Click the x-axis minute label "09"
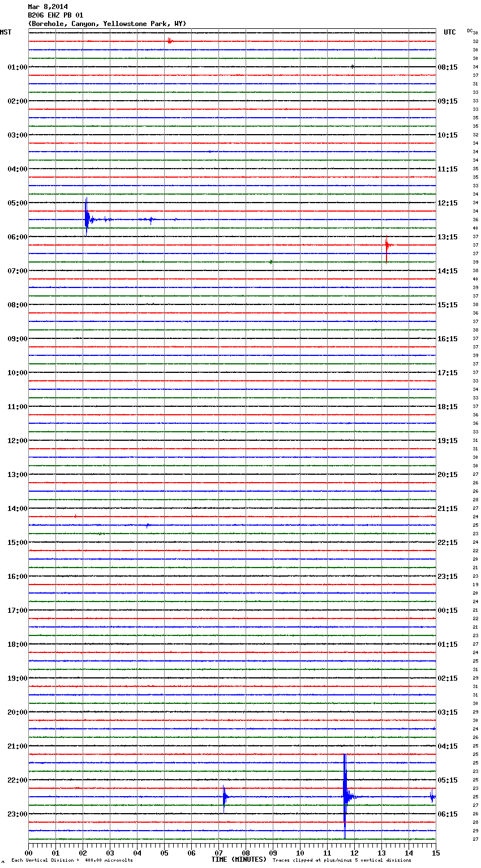Viewport: 481px width, 868px height. 273,853
